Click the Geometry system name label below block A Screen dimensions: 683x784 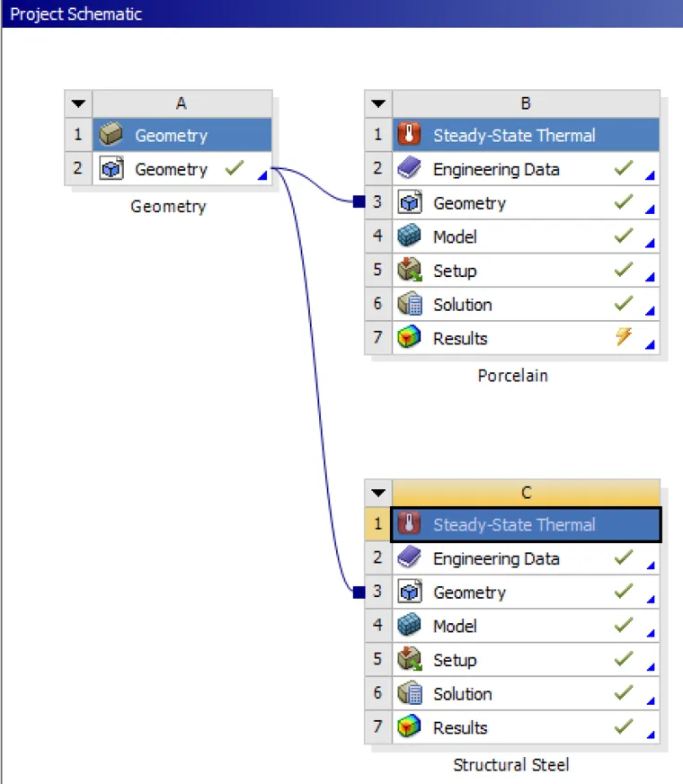[168, 207]
